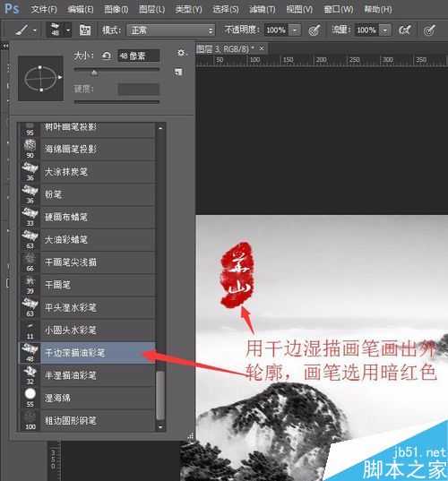Image resolution: width=448 pixels, height=481 pixels.
Task: Open the 图层(L) menu
Action: pyautogui.click(x=152, y=10)
